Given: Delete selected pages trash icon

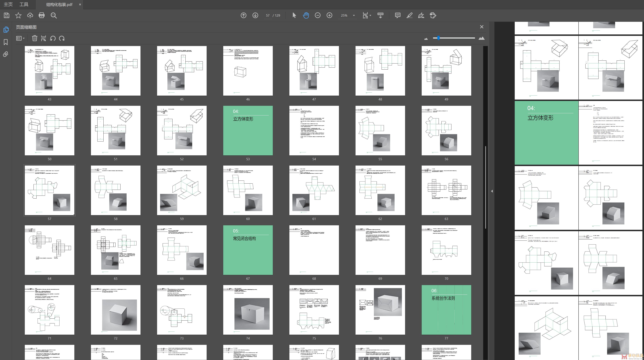Looking at the screenshot, I should pos(35,38).
